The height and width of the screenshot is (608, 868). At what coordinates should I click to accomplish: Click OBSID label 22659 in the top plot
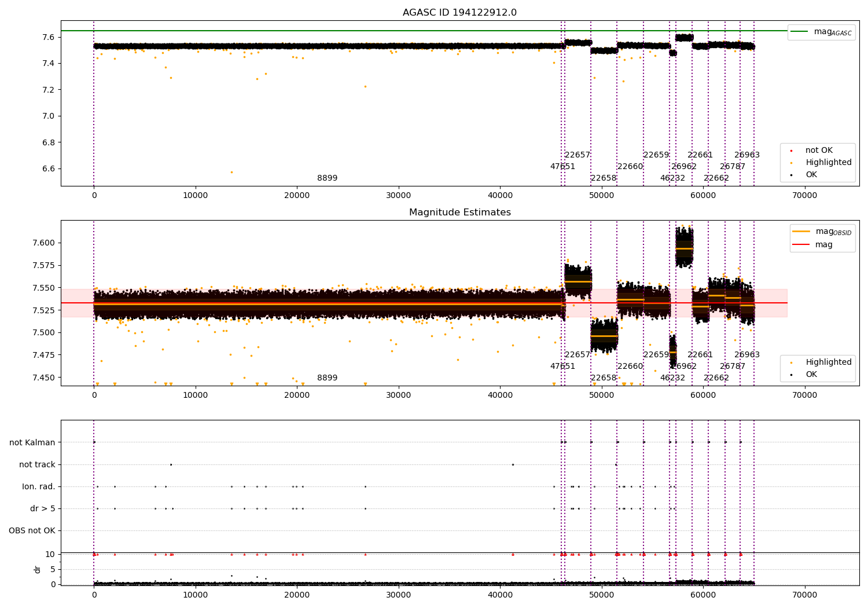coord(656,155)
